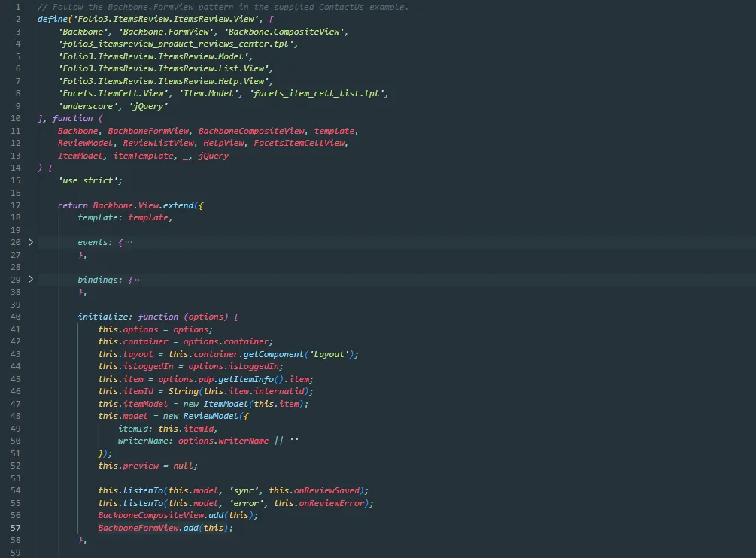Click line number 1 in the gutter
This screenshot has height=558, width=756.
pos(18,7)
